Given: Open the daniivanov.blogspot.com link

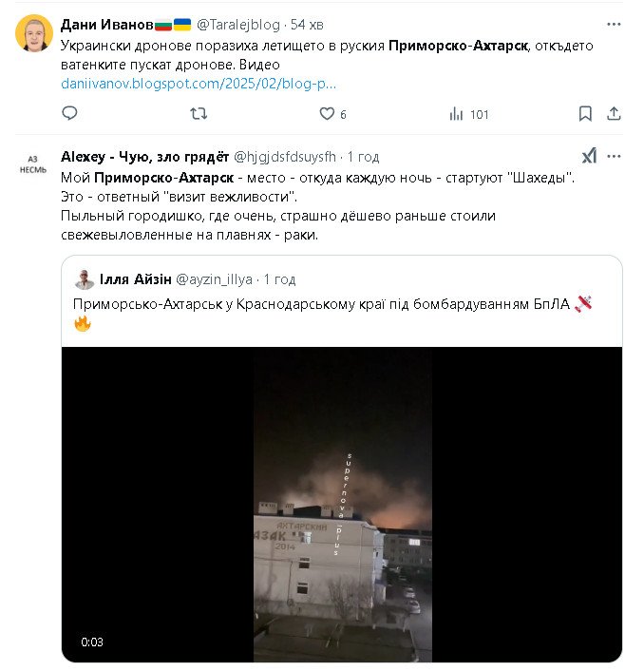Looking at the screenshot, I should click(198, 84).
